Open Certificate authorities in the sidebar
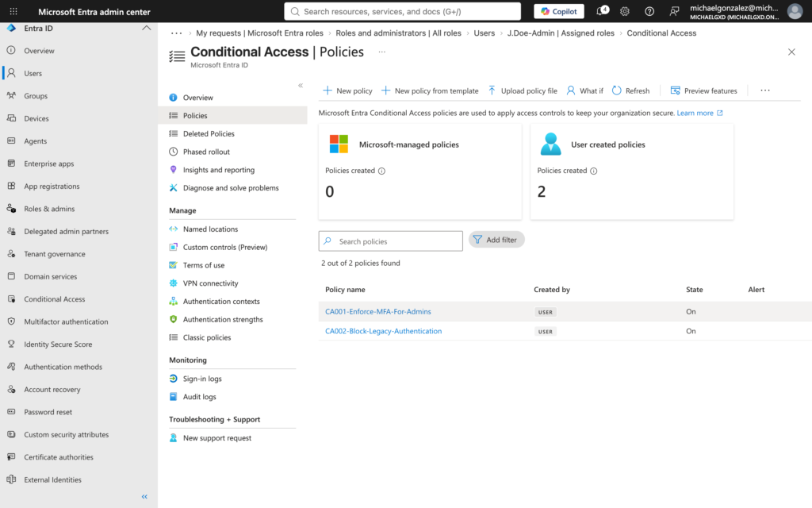The image size is (812, 508). pyautogui.click(x=59, y=457)
